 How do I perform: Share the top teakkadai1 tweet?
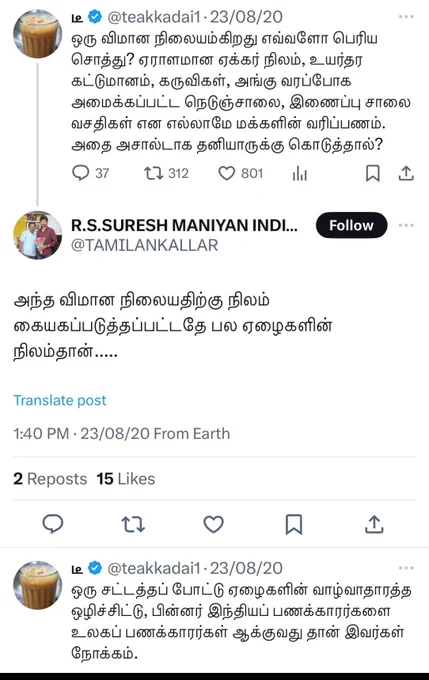pyautogui.click(x=406, y=173)
